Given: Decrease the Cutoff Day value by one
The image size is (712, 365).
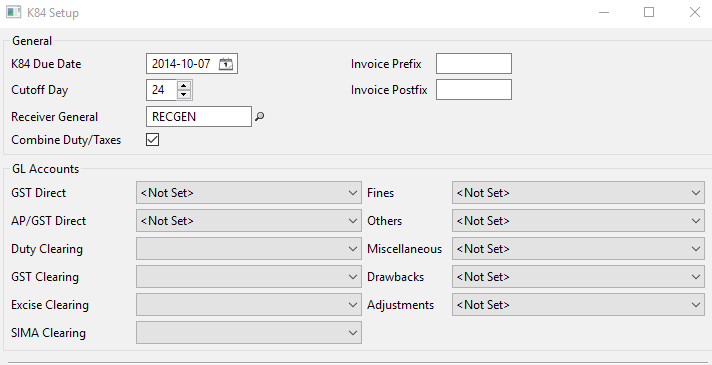Looking at the screenshot, I should (x=183, y=94).
